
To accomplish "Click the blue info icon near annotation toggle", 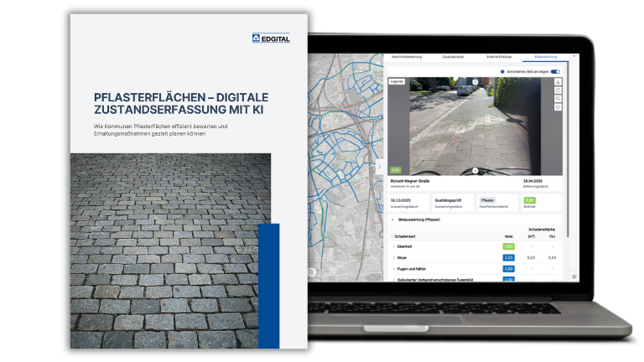I will (x=502, y=72).
